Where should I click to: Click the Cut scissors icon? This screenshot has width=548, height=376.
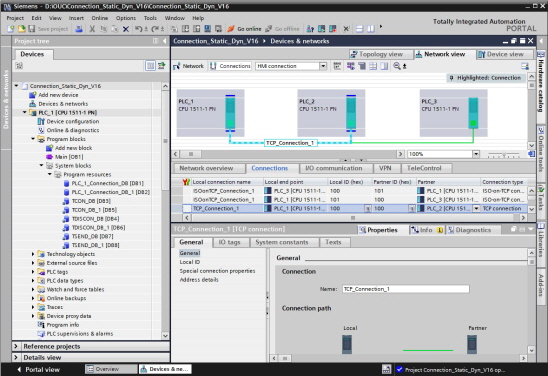click(92, 29)
